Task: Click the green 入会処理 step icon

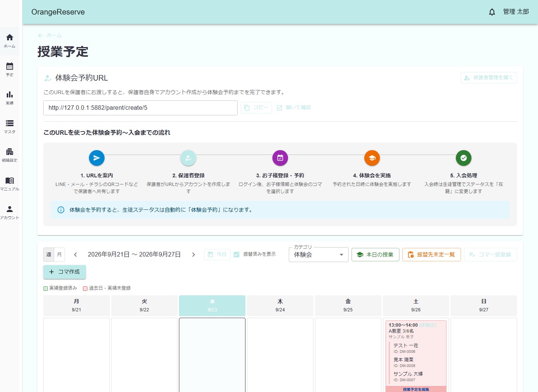Action: (464, 158)
